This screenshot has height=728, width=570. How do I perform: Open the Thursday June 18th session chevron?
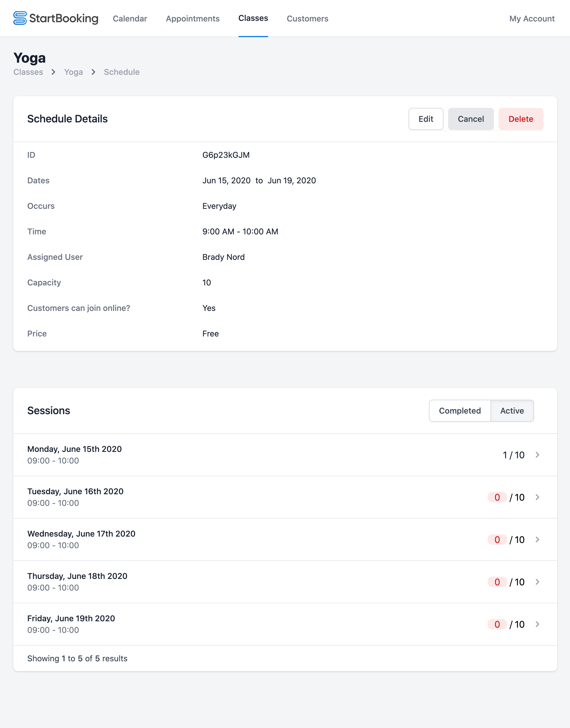(x=537, y=582)
